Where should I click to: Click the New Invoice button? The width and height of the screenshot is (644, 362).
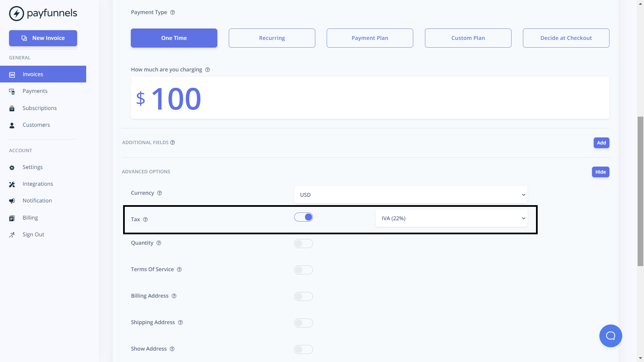[43, 38]
